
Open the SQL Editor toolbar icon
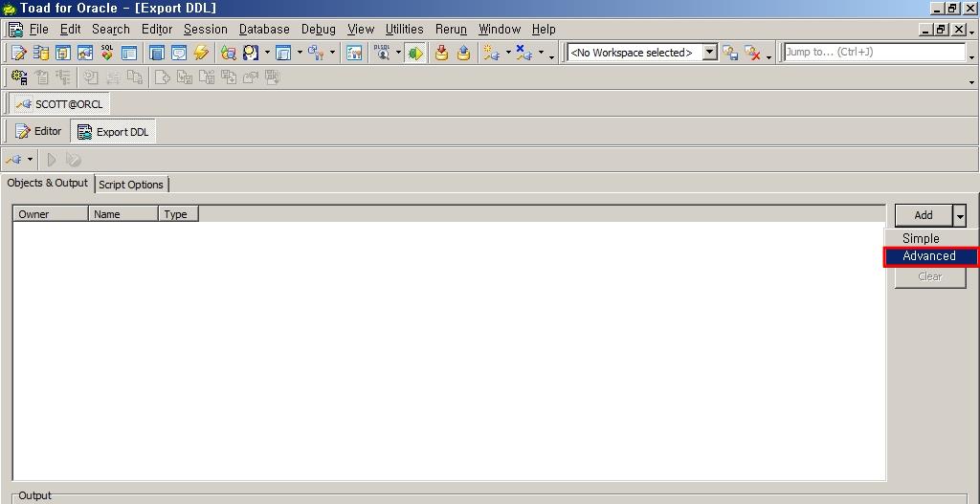(x=17, y=53)
